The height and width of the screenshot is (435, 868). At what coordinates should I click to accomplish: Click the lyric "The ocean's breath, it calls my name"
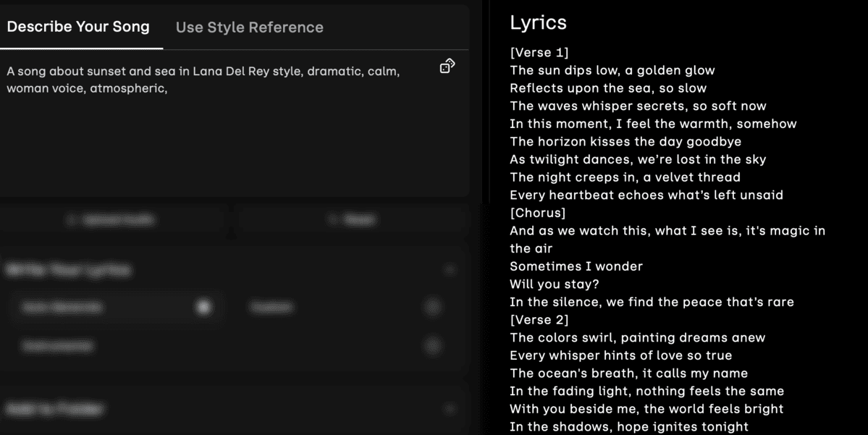628,373
